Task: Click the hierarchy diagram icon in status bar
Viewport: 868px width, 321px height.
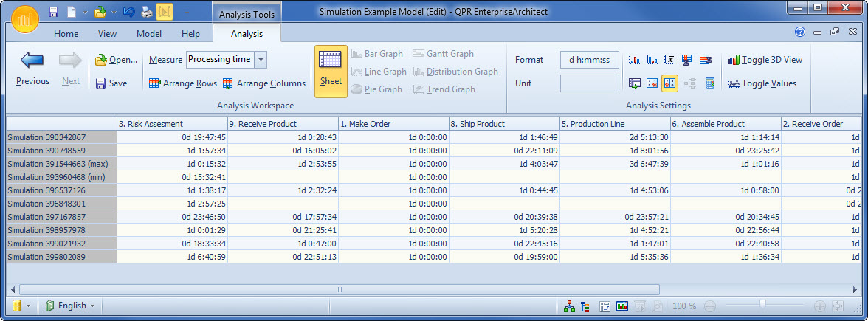Action: [x=569, y=306]
